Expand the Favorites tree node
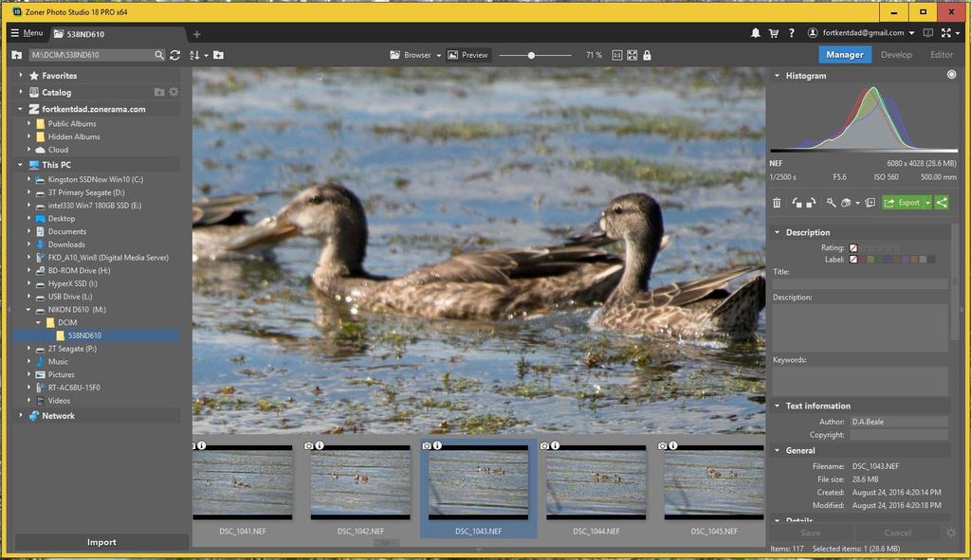This screenshot has width=971, height=560. (21, 76)
